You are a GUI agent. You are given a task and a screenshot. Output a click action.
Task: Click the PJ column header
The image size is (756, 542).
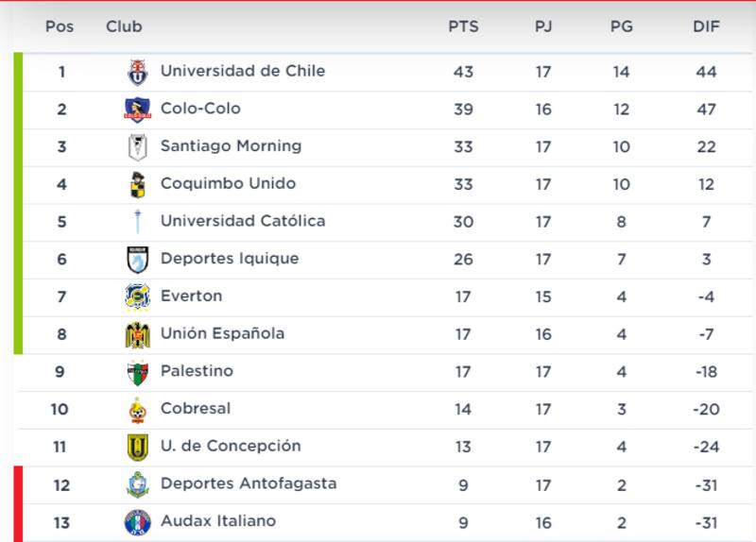543,26
